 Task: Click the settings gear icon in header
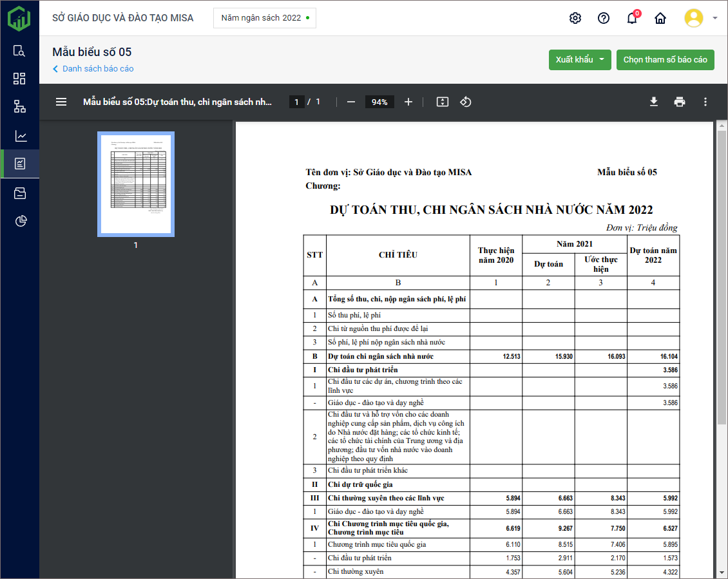575,18
